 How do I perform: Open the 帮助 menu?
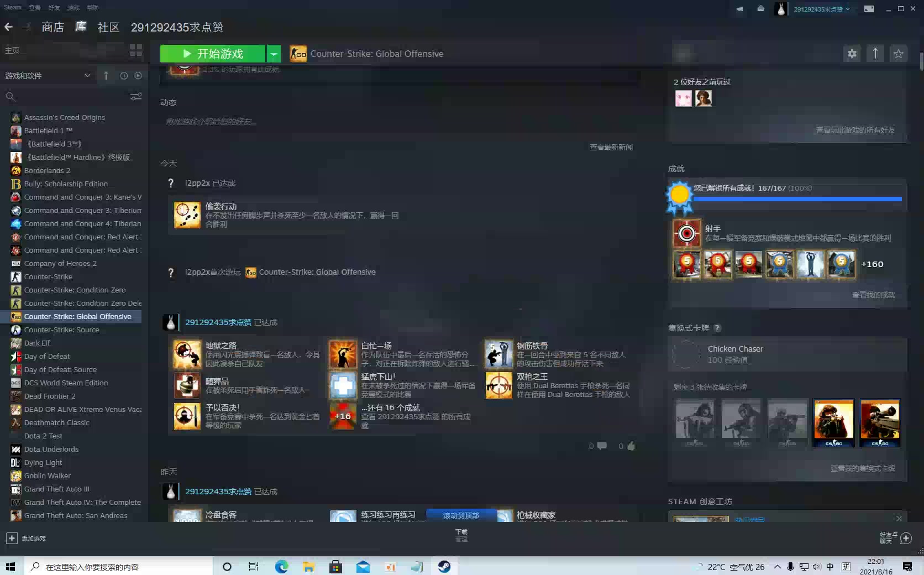click(x=93, y=8)
